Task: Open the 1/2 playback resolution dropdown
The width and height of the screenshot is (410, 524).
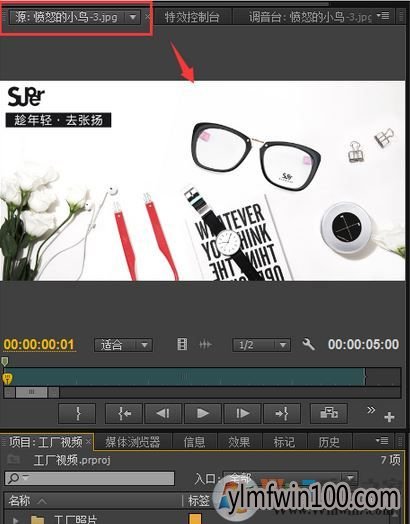Action: click(x=261, y=345)
